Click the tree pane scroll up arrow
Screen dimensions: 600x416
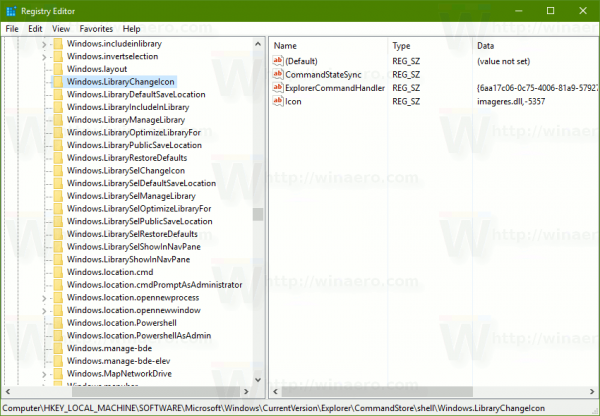(258, 44)
